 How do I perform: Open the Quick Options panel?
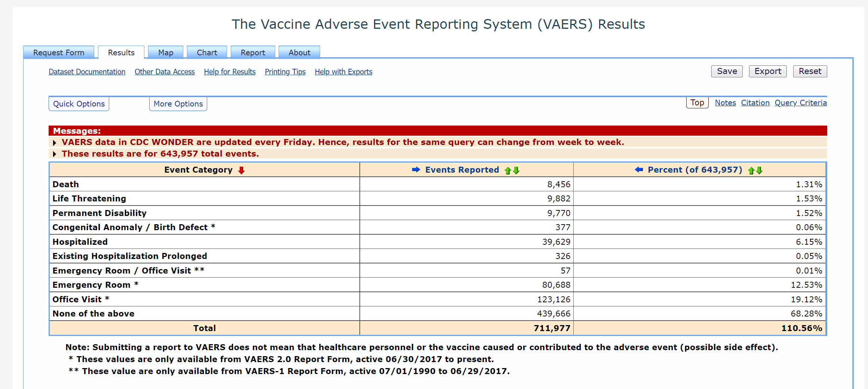click(79, 104)
